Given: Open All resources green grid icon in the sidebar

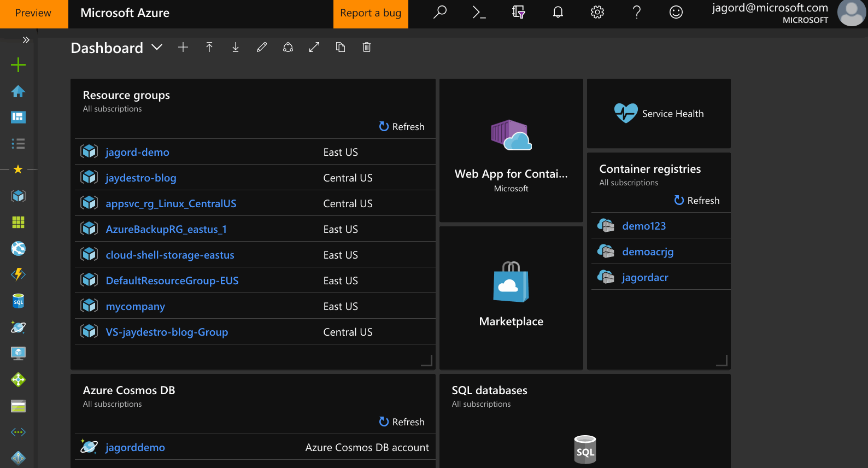Looking at the screenshot, I should pos(18,222).
